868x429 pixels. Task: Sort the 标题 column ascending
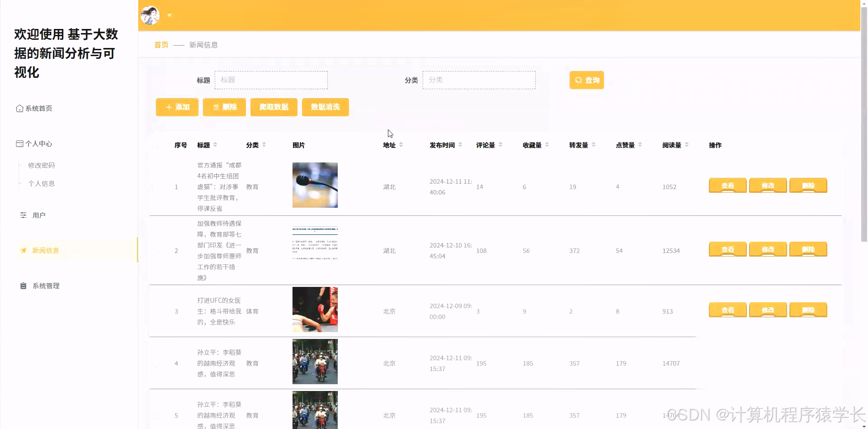(216, 143)
